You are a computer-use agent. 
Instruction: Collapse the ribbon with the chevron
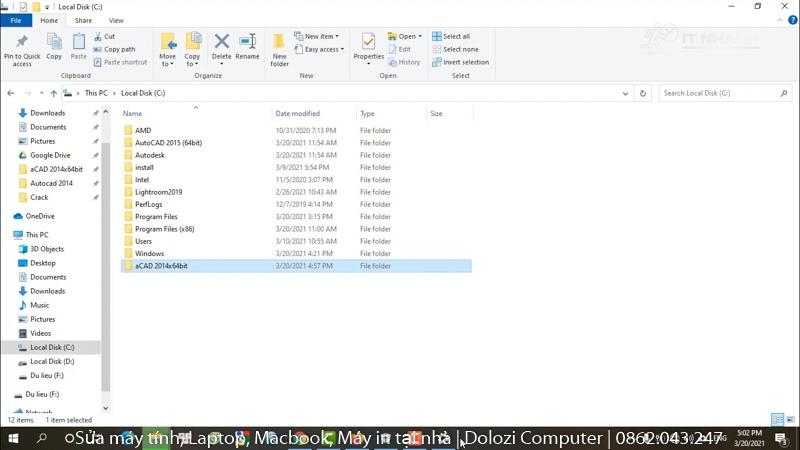point(780,20)
